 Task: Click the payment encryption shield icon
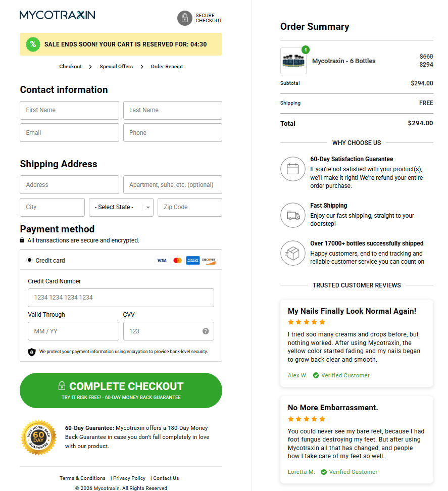click(32, 351)
